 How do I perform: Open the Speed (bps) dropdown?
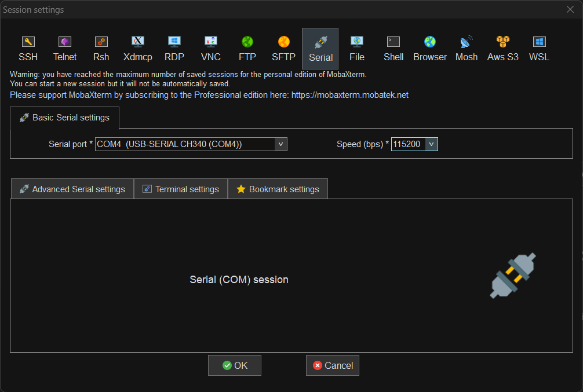431,144
